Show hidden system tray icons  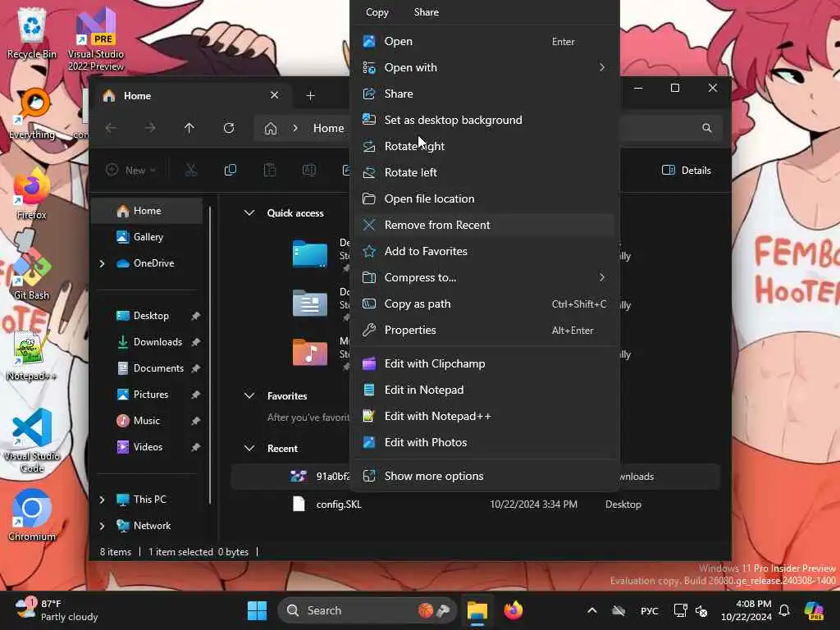pyautogui.click(x=592, y=610)
